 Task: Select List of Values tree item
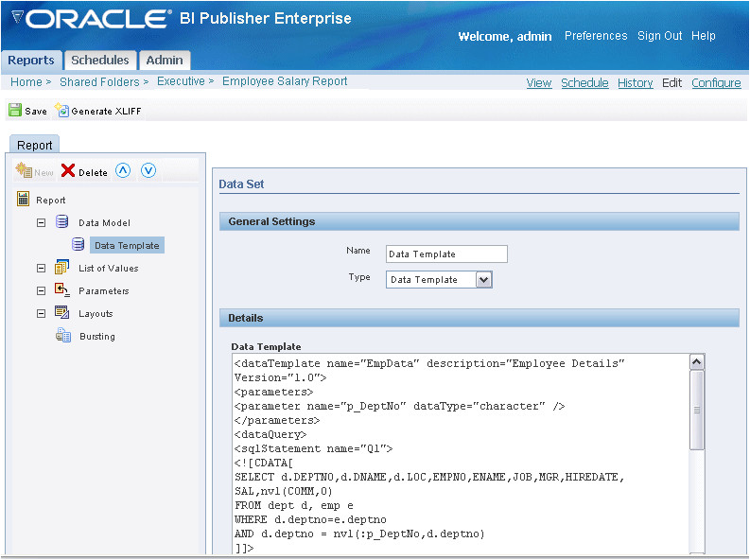point(109,269)
